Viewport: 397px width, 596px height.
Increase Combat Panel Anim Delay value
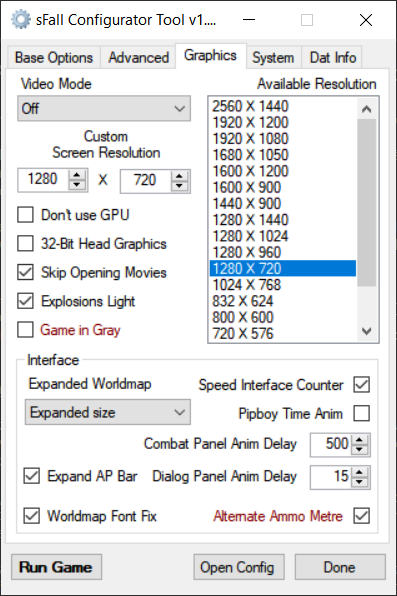(x=360, y=440)
